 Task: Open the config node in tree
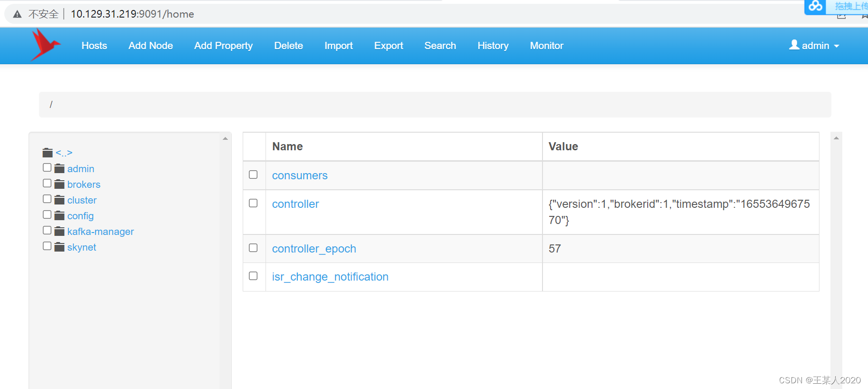(x=80, y=216)
